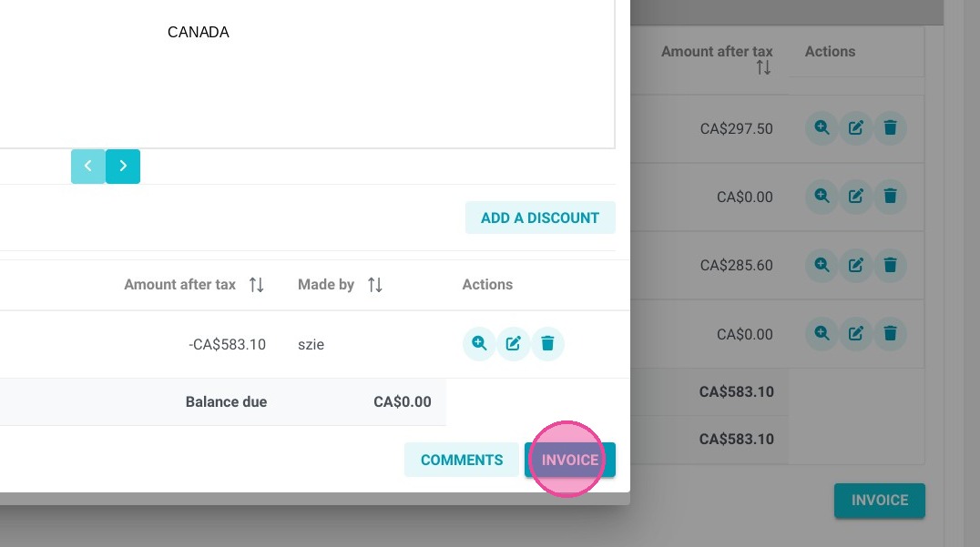
Task: Edit the CA$297.50 line item
Action: click(x=855, y=128)
